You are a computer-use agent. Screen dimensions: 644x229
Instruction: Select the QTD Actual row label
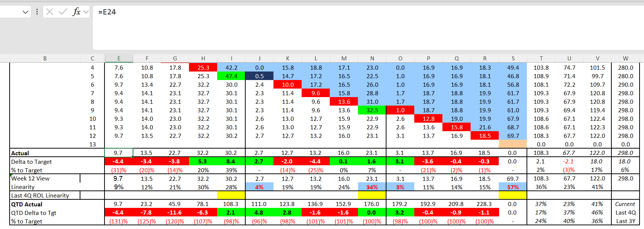[27, 204]
